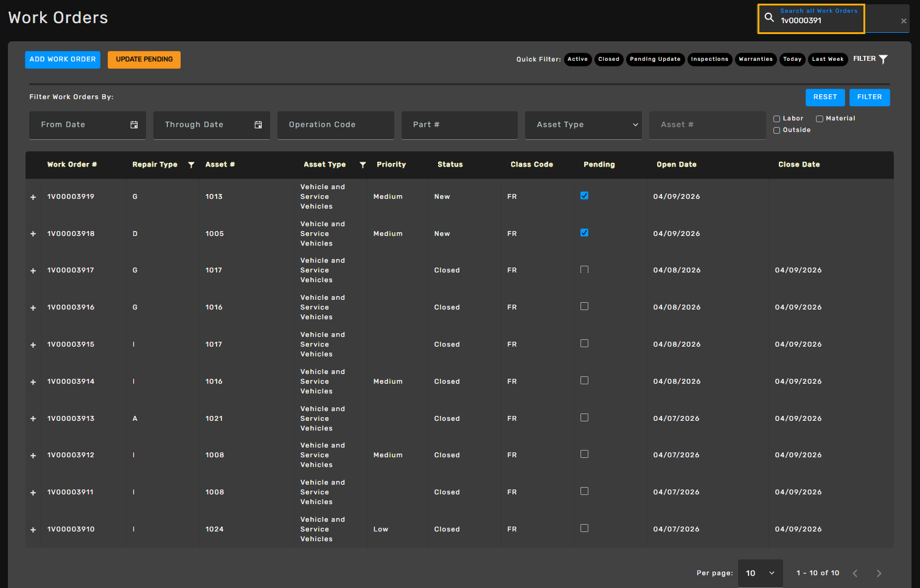The height and width of the screenshot is (588, 920).
Task: Check Pending for work order 1V00003916
Action: point(584,306)
